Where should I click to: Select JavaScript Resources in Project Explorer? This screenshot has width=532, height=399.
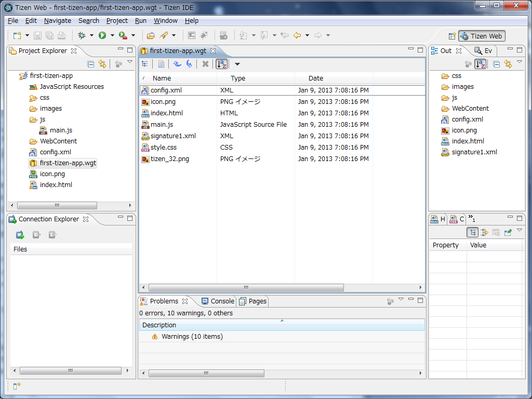[x=72, y=87]
